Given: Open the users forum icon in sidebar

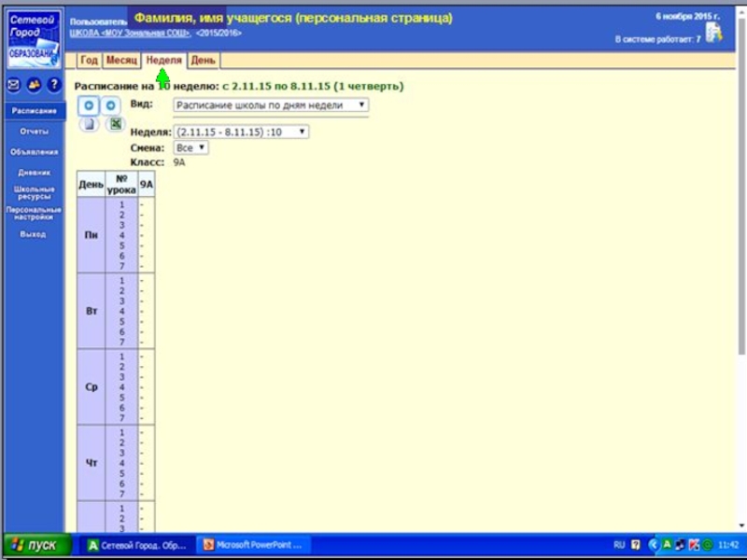Looking at the screenshot, I should (34, 85).
